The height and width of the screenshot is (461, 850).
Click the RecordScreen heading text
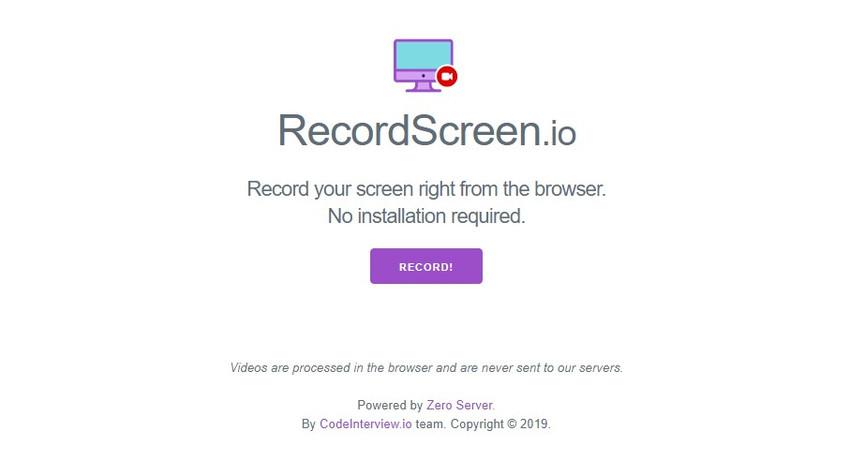[x=409, y=130]
